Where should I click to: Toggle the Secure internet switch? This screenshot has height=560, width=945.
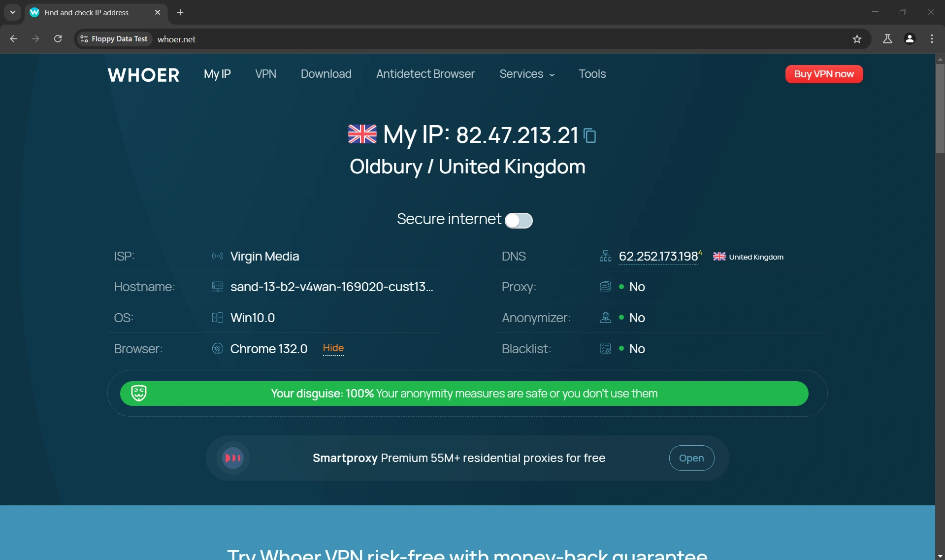pos(519,220)
